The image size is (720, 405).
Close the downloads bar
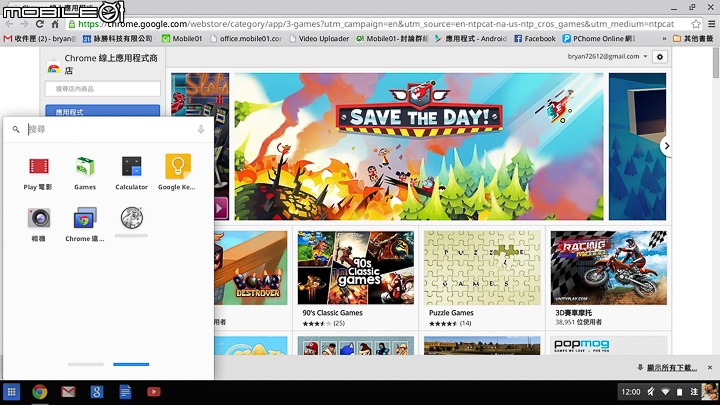click(x=710, y=367)
